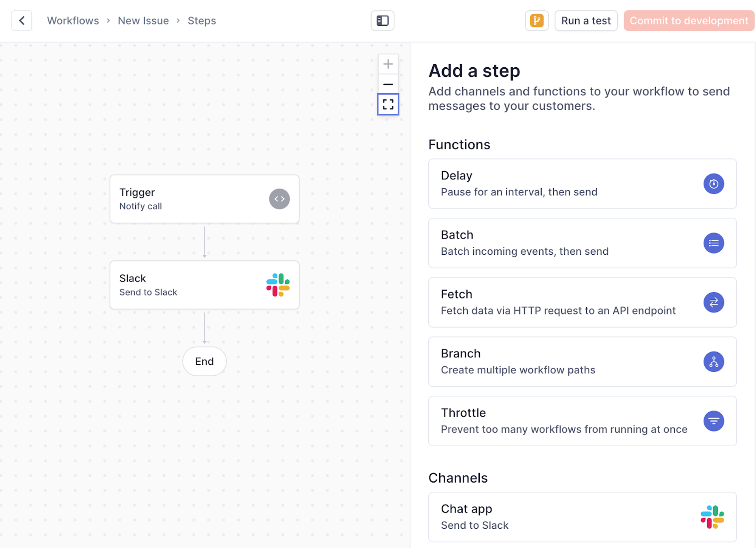
Task: Click the sidebar toggle panel icon
Action: point(382,20)
